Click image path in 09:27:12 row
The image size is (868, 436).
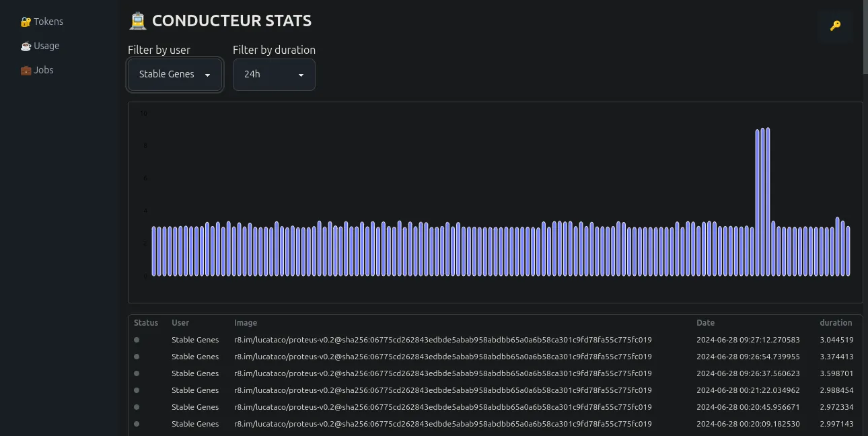pos(443,340)
